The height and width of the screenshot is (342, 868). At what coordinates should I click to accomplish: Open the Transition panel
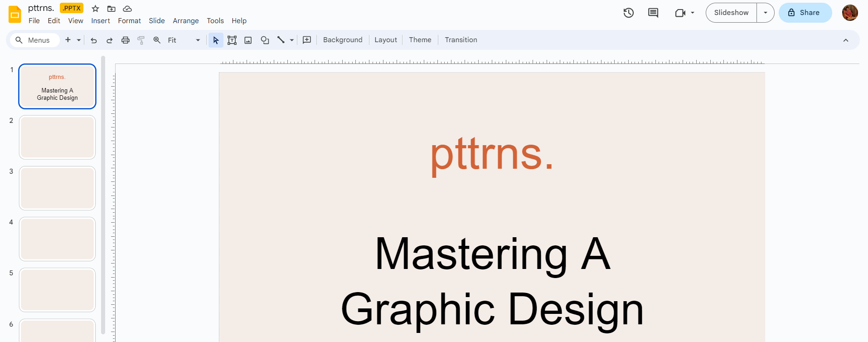tap(461, 40)
